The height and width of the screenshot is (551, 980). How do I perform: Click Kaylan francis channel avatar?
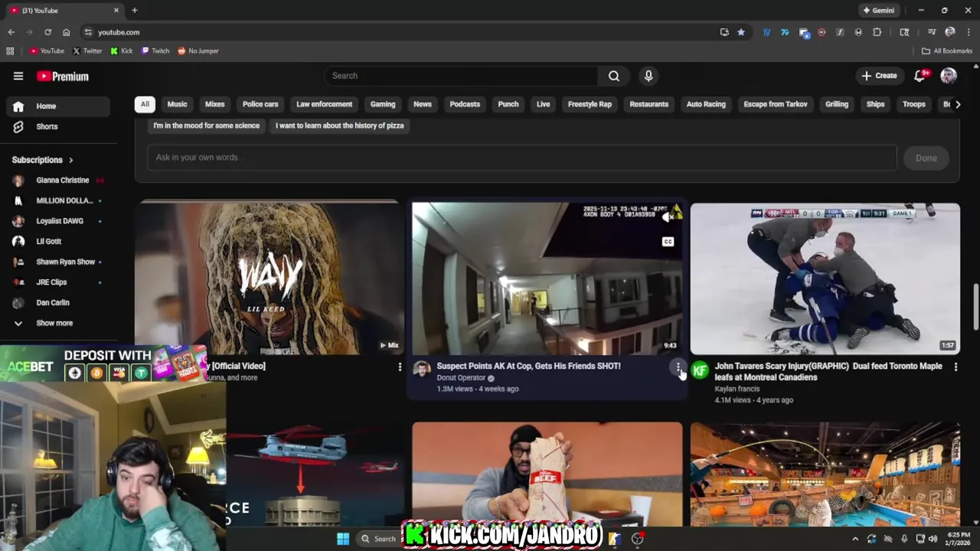tap(700, 371)
